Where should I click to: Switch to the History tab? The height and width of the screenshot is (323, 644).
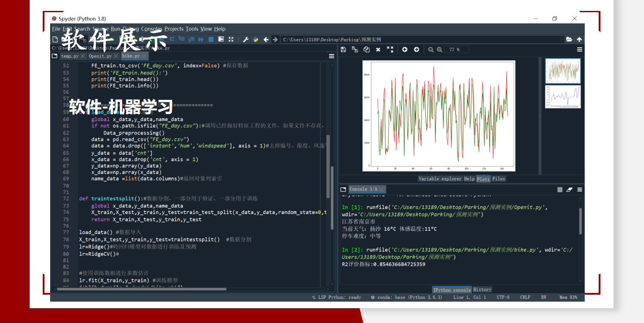[482, 289]
